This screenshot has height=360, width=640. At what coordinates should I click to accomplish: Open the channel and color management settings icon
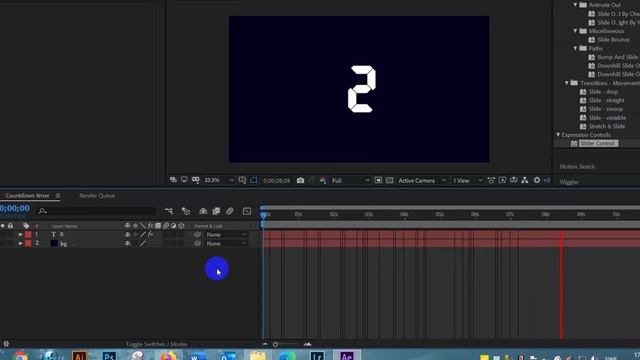pyautogui.click(x=323, y=180)
